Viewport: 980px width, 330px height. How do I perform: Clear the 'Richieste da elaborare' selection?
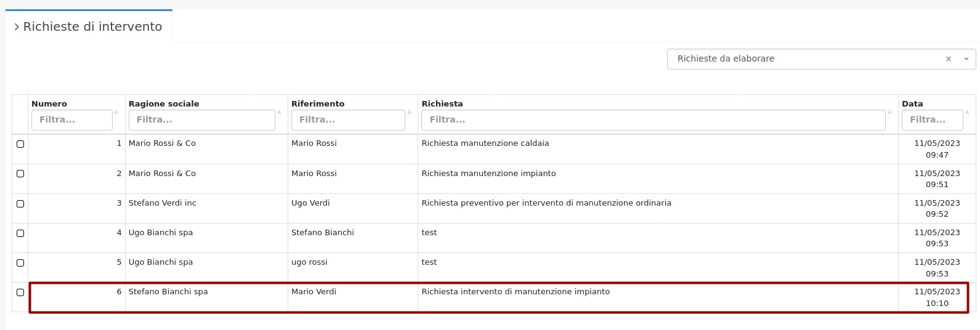coord(949,59)
